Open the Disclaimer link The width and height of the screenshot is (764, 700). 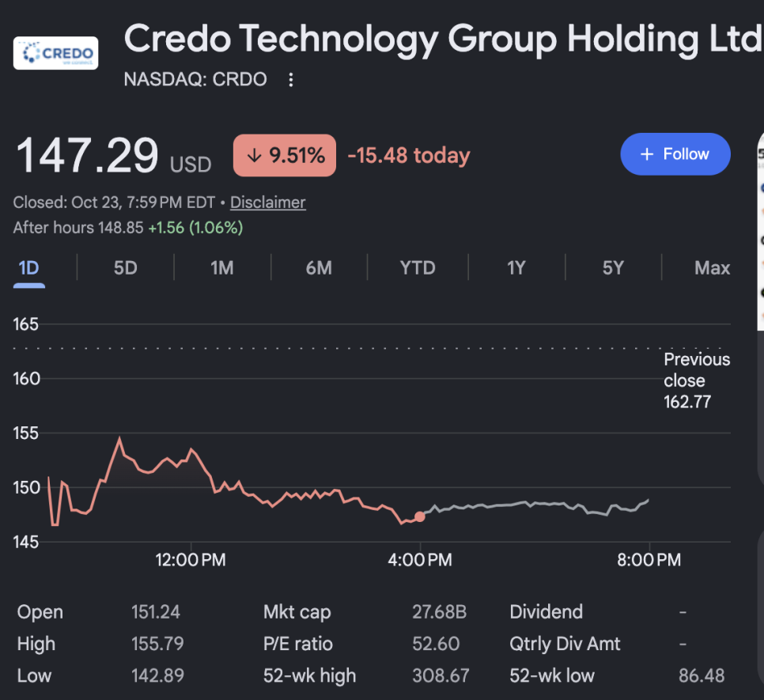(x=268, y=202)
